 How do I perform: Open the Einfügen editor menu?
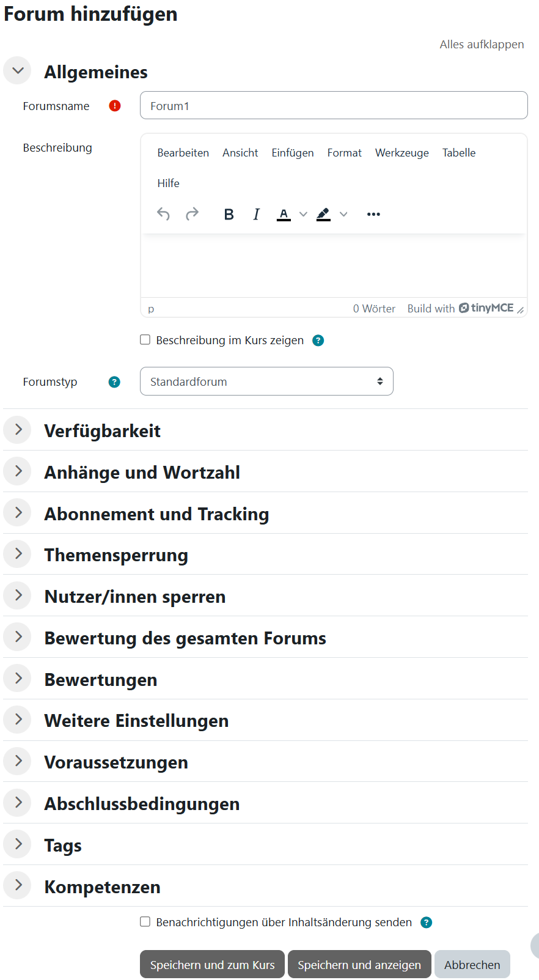click(x=293, y=153)
